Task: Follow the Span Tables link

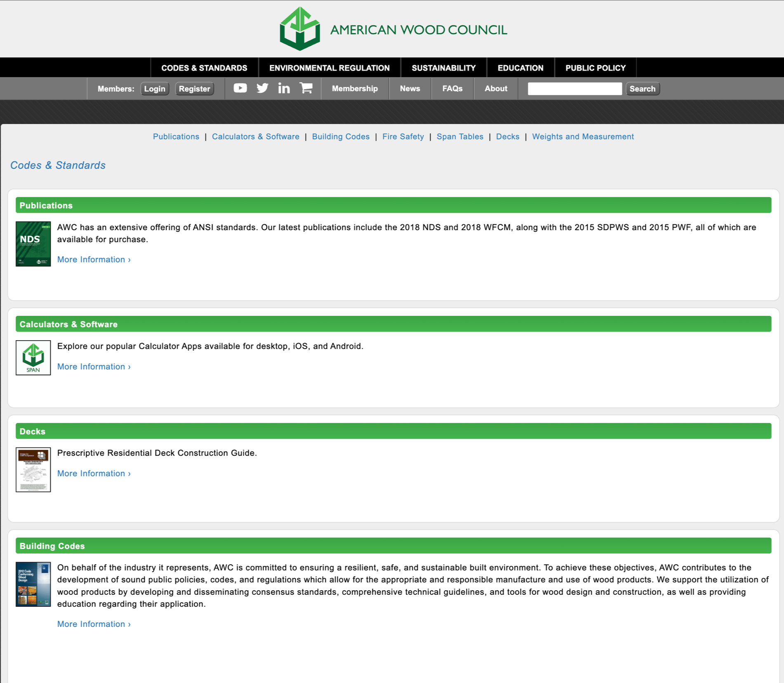Action: pyautogui.click(x=460, y=137)
